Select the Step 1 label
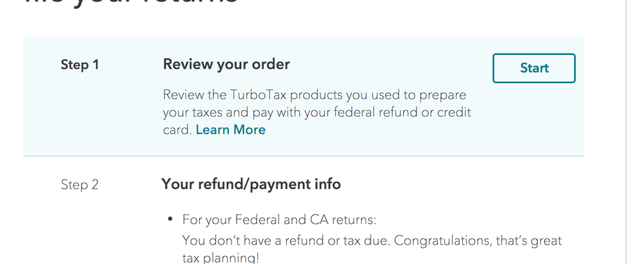The width and height of the screenshot is (644, 264). (79, 65)
